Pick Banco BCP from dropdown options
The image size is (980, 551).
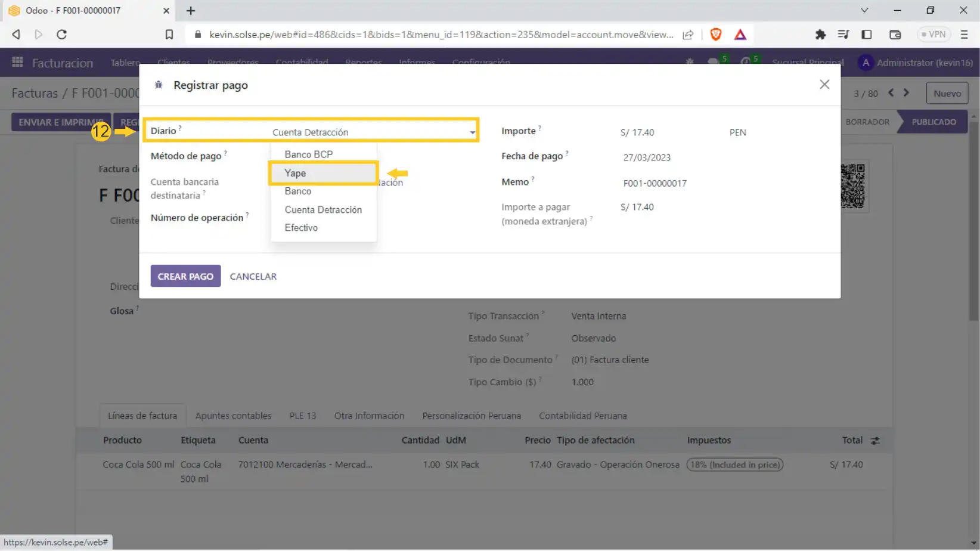tap(308, 154)
